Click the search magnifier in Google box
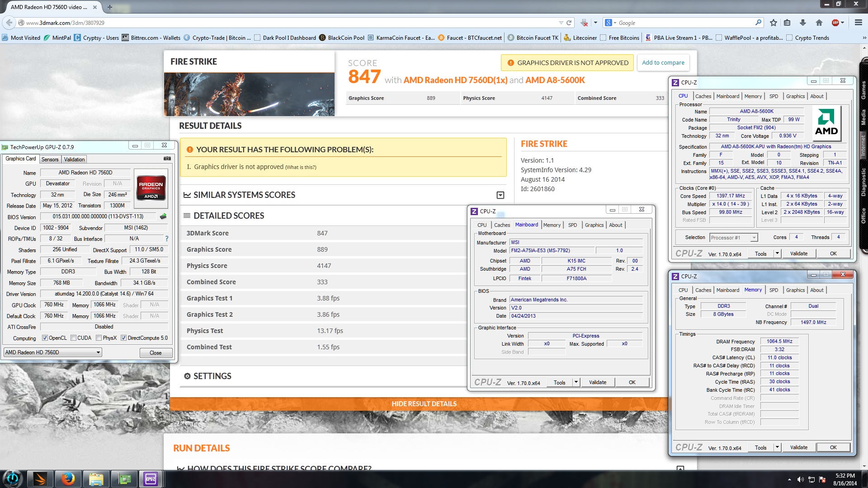 coord(758,23)
